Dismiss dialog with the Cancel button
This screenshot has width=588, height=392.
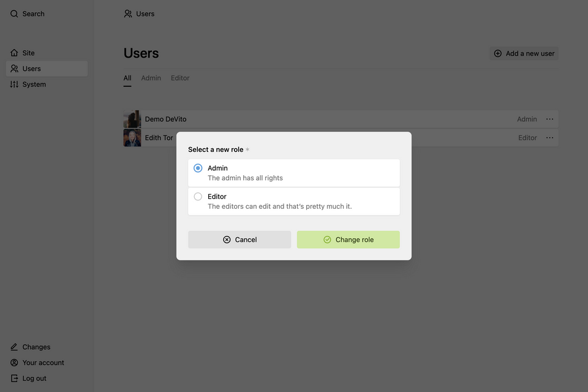point(239,239)
